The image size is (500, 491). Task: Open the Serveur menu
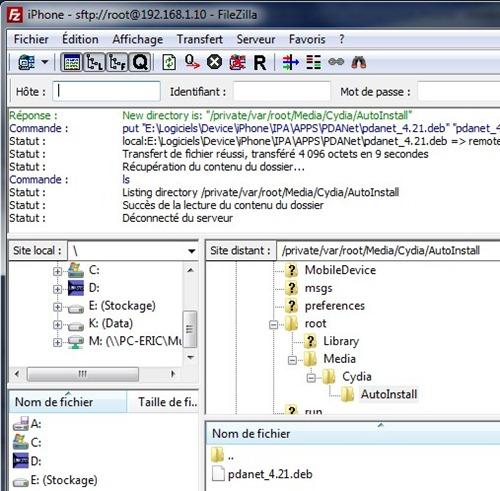pyautogui.click(x=256, y=39)
